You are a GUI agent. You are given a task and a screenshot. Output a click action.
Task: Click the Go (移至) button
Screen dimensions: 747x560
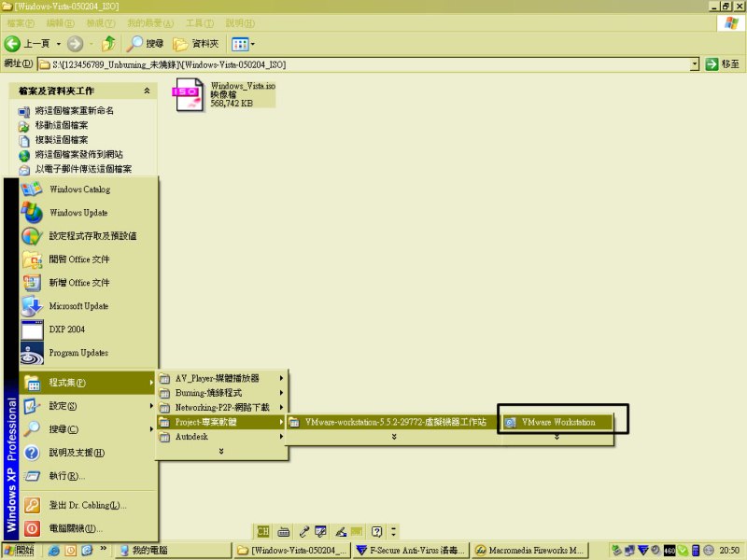click(723, 64)
